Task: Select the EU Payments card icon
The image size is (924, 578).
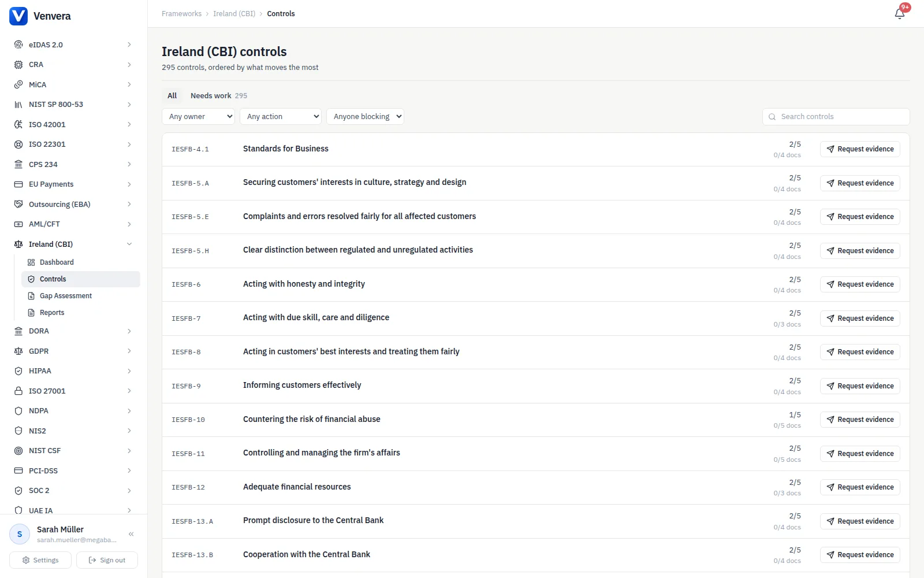Action: click(18, 184)
